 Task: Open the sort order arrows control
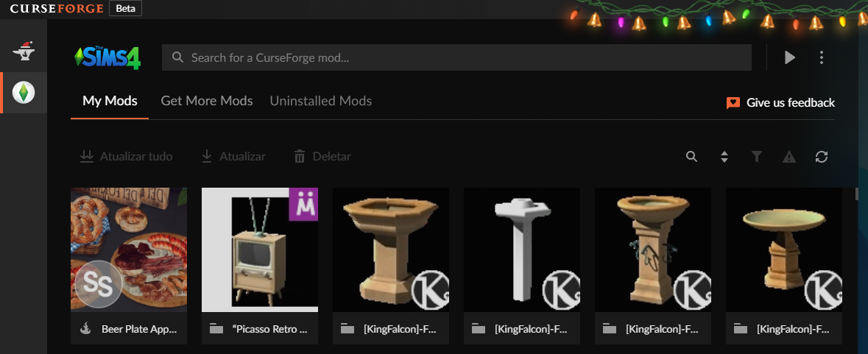click(724, 157)
